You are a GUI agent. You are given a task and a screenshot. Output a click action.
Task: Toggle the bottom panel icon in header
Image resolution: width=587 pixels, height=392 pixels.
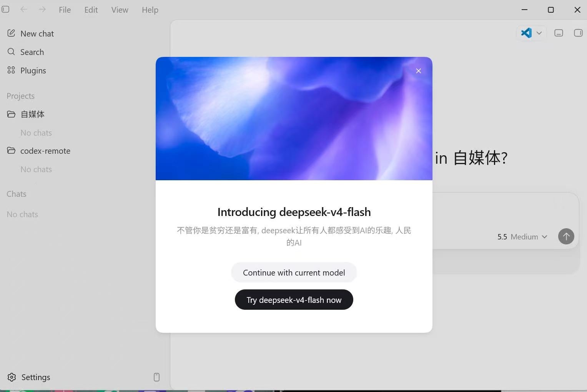(559, 33)
